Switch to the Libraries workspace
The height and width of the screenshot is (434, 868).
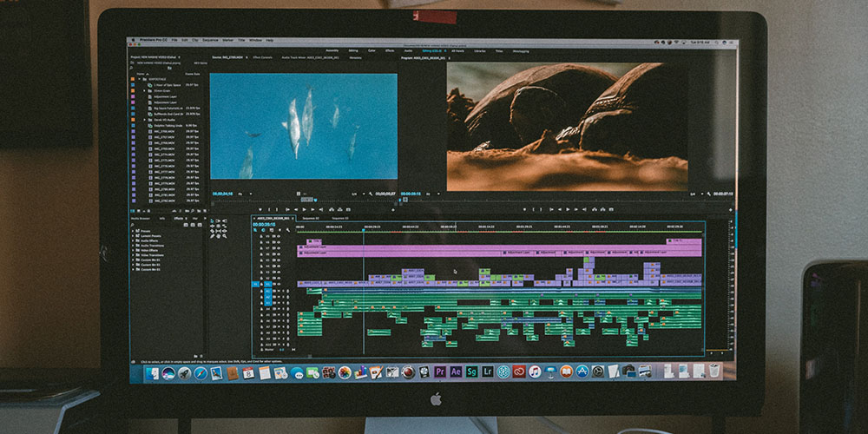click(x=479, y=50)
